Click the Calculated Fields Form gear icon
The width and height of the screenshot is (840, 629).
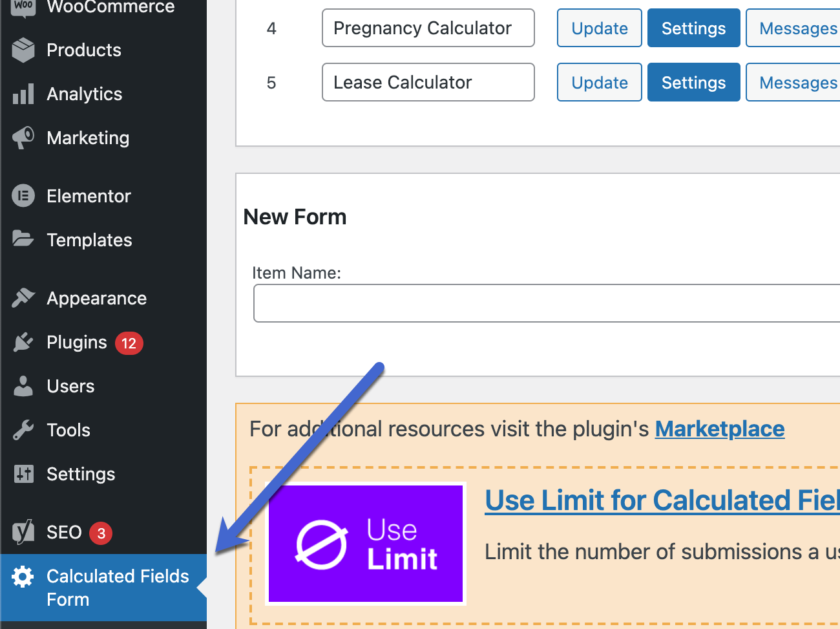click(x=23, y=577)
